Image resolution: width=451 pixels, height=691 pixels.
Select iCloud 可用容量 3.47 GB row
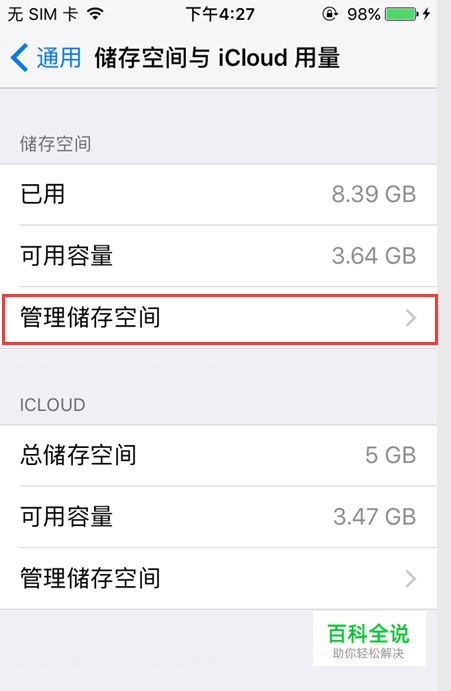tap(219, 517)
